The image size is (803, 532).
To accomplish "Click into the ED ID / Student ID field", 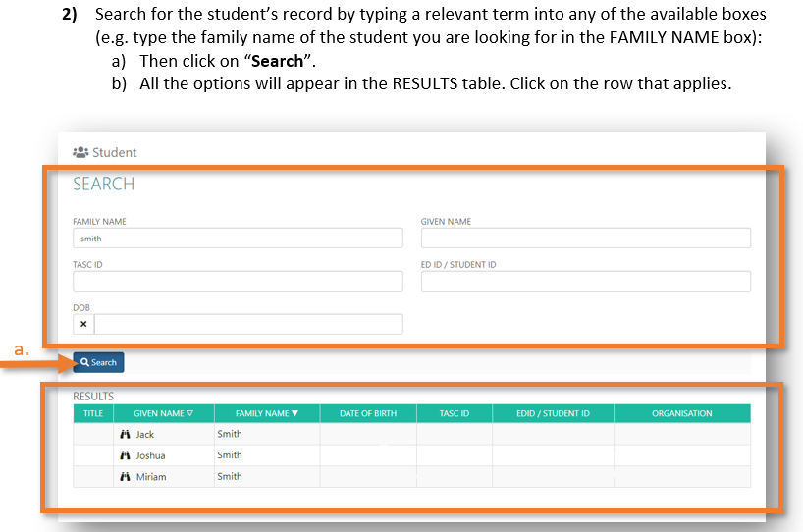I will click(x=585, y=282).
